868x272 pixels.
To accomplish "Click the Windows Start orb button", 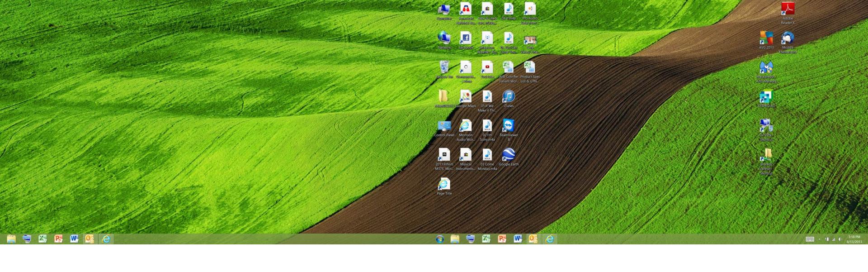I will pyautogui.click(x=439, y=239).
